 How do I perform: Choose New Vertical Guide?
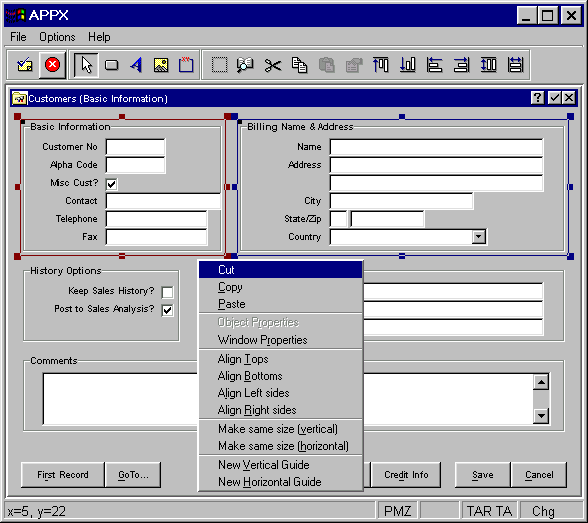point(280,465)
